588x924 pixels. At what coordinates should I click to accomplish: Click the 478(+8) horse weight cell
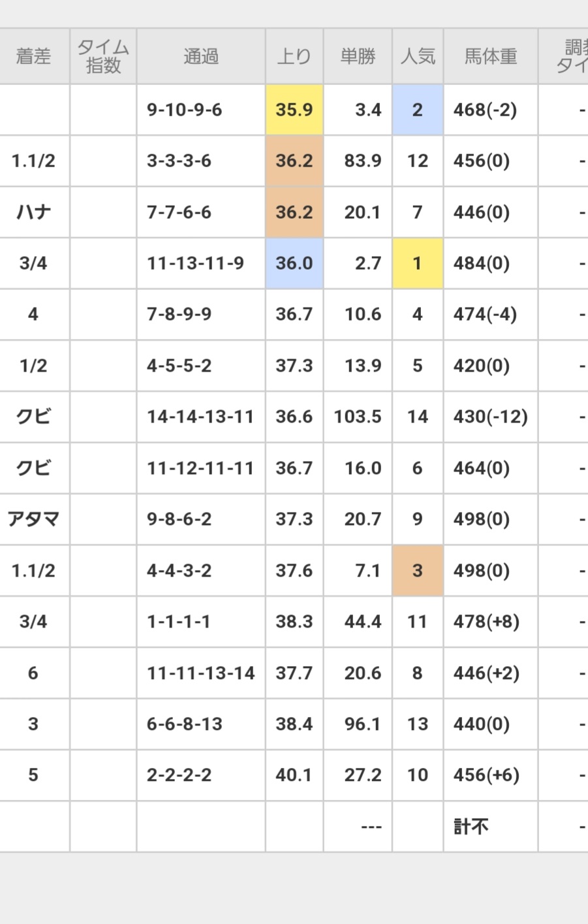coord(487,622)
